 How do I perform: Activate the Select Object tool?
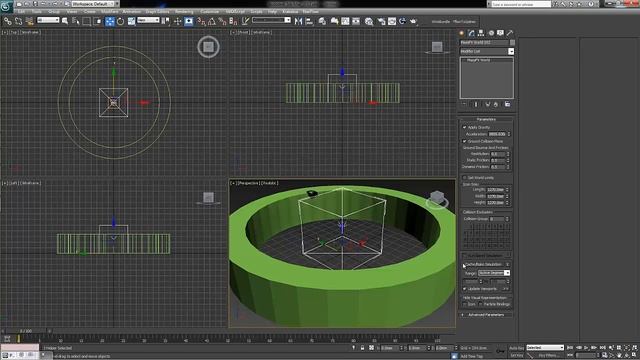pos(65,21)
